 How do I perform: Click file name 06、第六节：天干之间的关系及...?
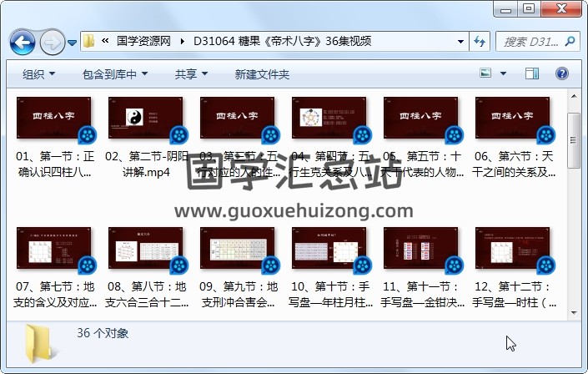coord(514,164)
